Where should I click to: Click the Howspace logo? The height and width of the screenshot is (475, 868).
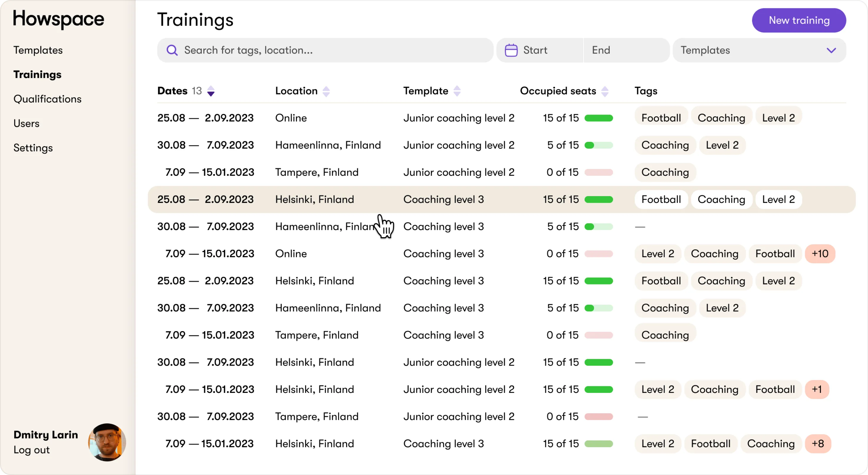(59, 19)
